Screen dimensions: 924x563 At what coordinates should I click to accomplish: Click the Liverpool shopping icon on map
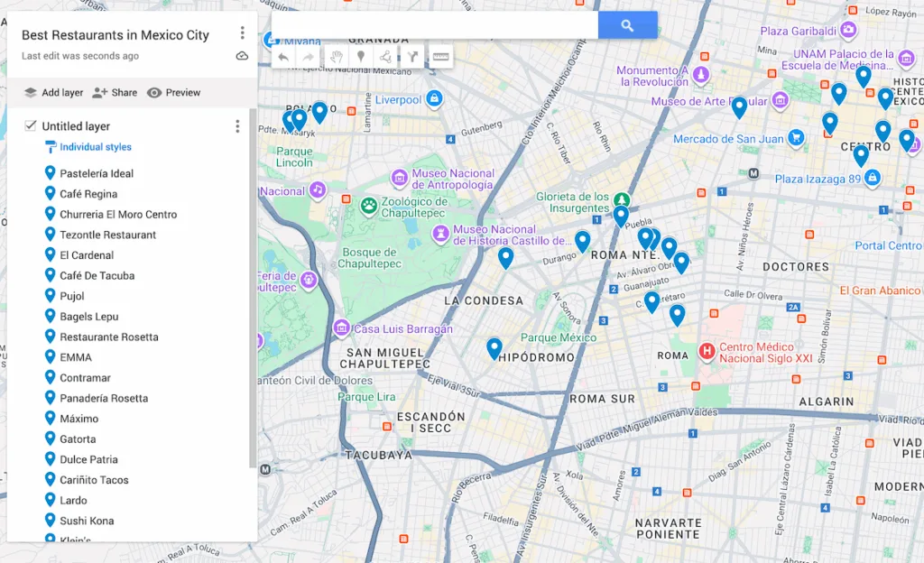click(434, 98)
